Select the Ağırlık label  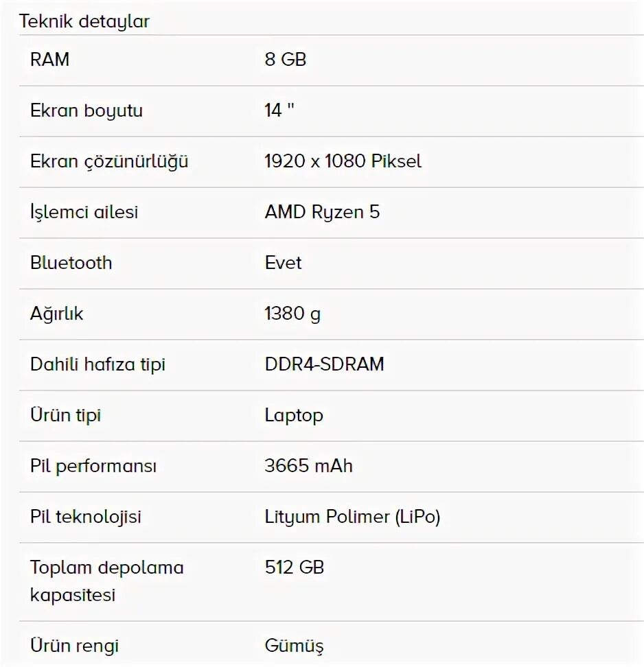click(x=56, y=314)
